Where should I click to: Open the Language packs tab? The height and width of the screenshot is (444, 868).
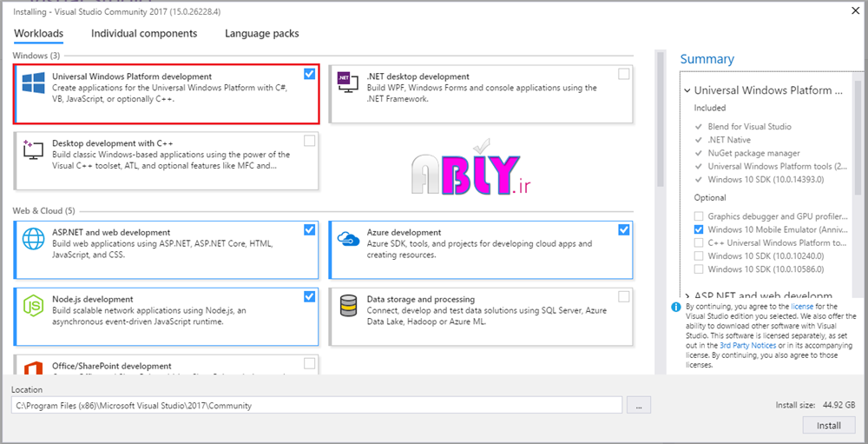(x=262, y=33)
